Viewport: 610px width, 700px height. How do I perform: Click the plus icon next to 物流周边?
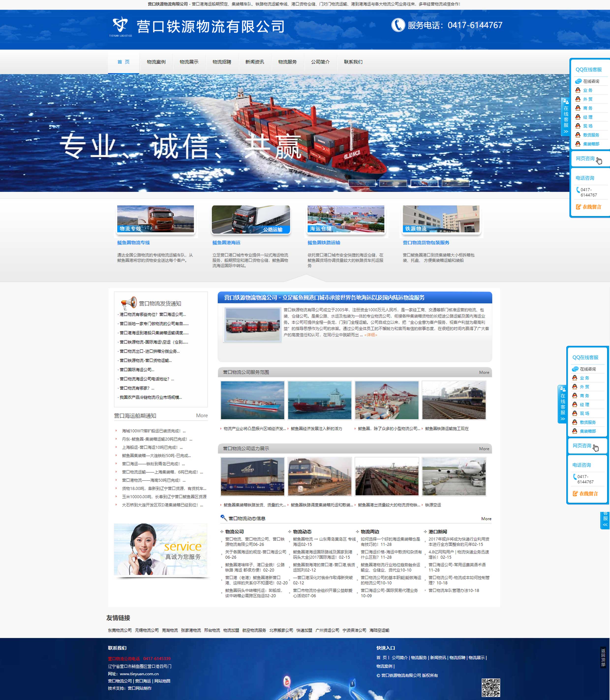357,531
